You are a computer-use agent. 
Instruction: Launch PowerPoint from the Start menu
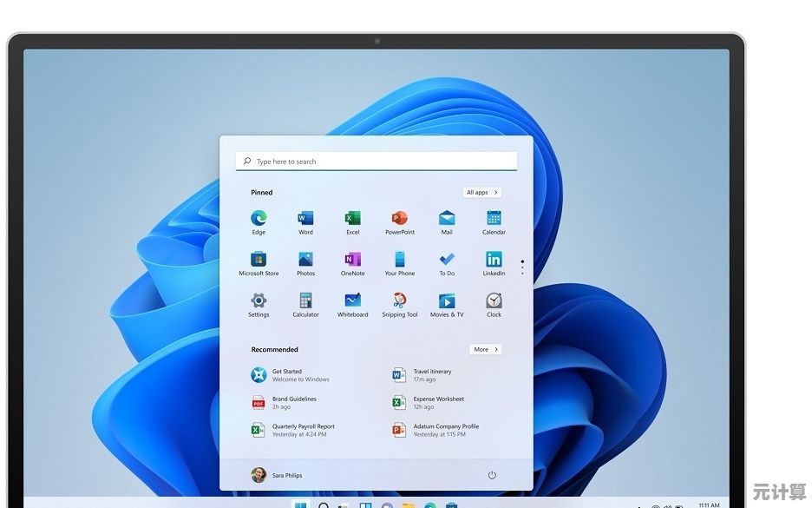tap(400, 219)
